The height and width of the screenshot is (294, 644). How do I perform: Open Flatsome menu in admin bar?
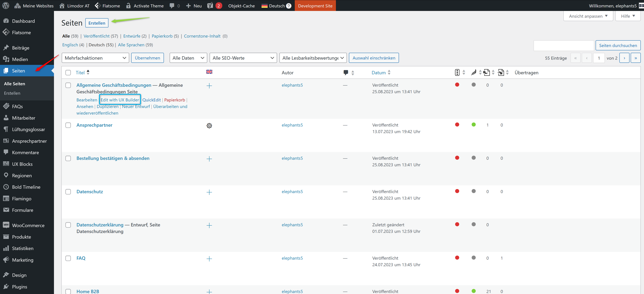(107, 6)
